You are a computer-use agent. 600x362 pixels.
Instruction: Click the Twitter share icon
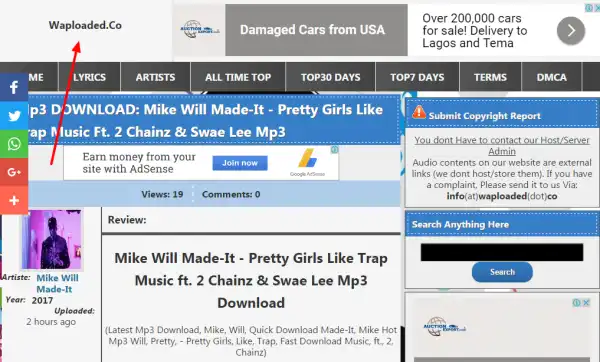(14, 116)
